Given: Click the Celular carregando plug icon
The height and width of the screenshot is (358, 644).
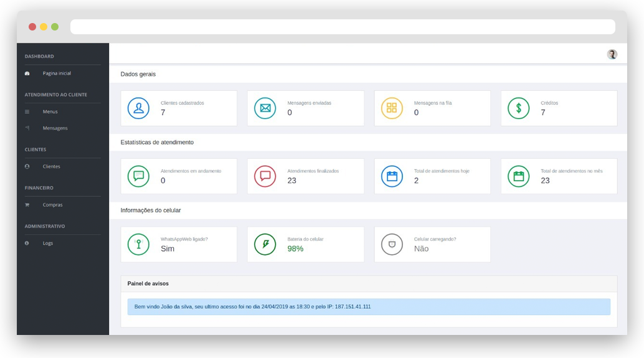Looking at the screenshot, I should [x=392, y=244].
